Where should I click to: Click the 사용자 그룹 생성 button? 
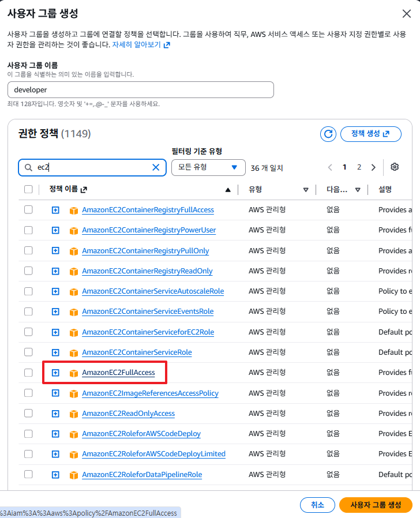click(376, 505)
